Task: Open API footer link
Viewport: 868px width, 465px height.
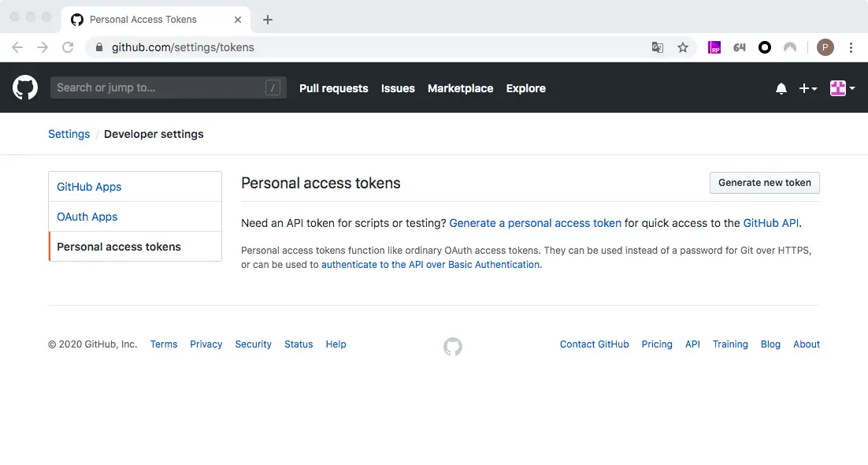Action: coord(692,344)
